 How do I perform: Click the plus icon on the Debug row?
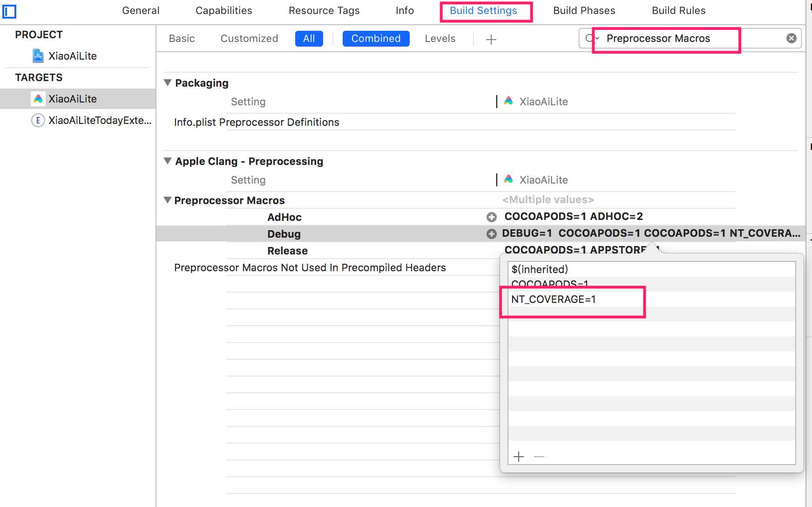click(491, 234)
